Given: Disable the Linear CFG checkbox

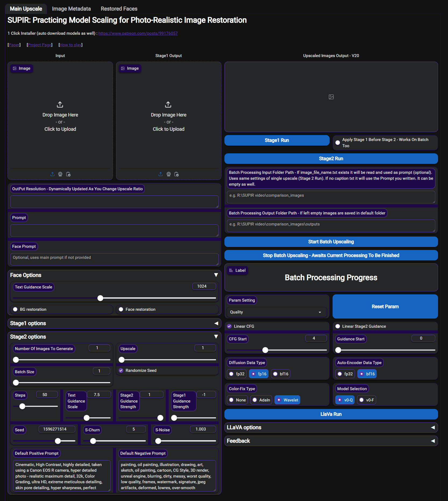Looking at the screenshot, I should (x=229, y=326).
